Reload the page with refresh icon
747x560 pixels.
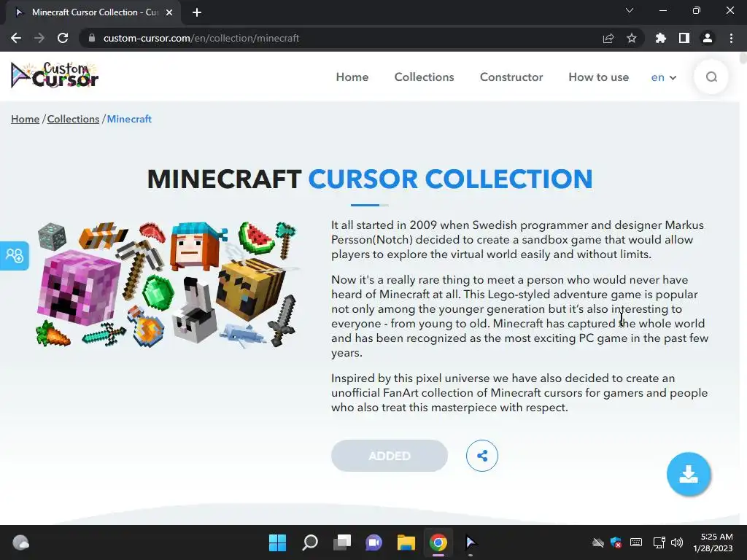point(63,38)
